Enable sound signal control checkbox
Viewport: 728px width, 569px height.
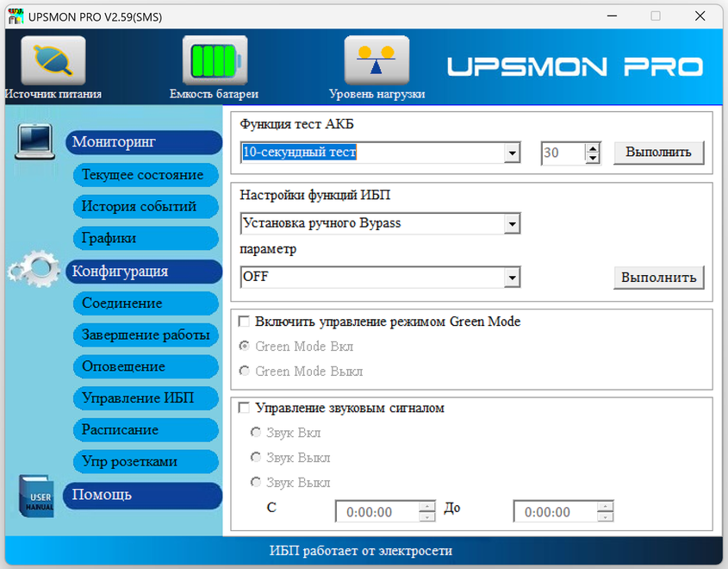(244, 408)
